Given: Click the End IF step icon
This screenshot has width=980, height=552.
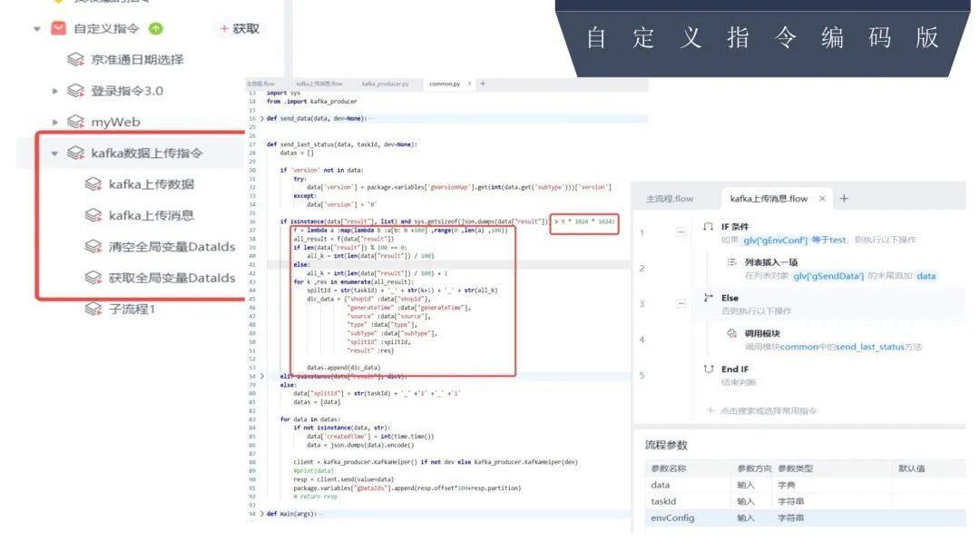Looking at the screenshot, I should (x=708, y=369).
